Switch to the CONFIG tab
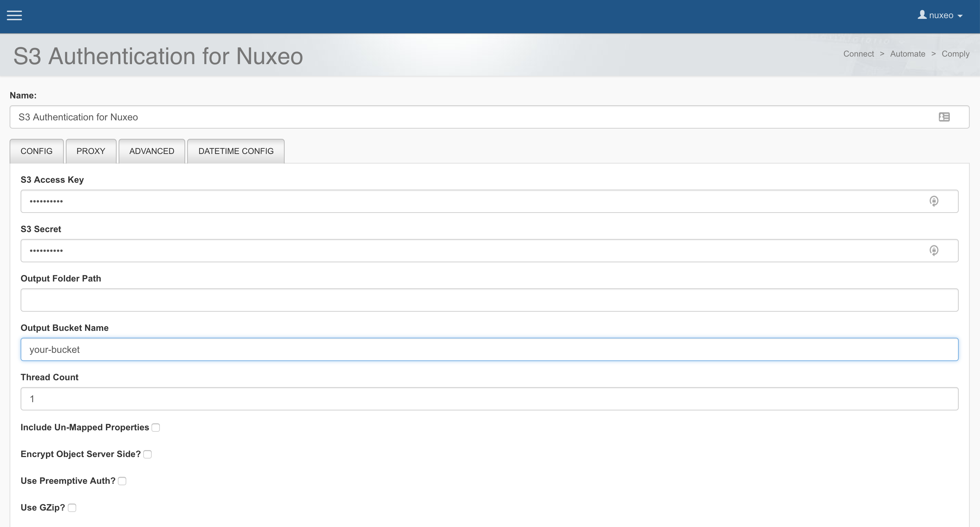980x527 pixels. (x=37, y=151)
